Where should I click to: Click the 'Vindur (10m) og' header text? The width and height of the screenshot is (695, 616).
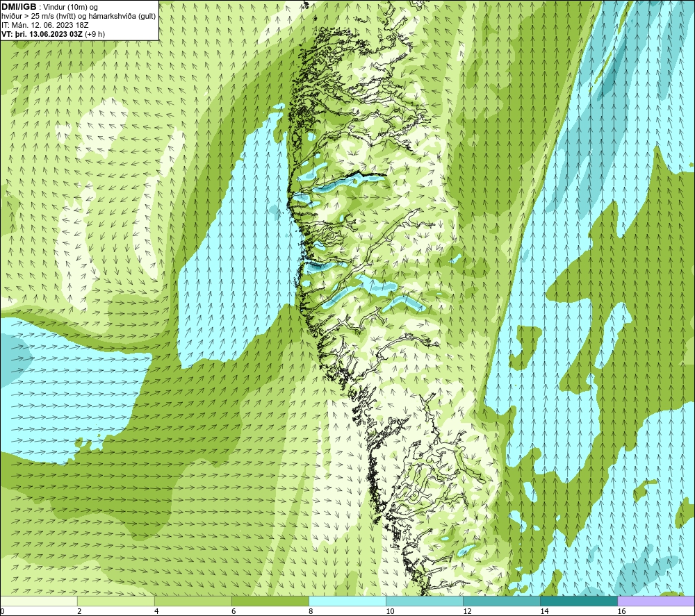pyautogui.click(x=70, y=8)
